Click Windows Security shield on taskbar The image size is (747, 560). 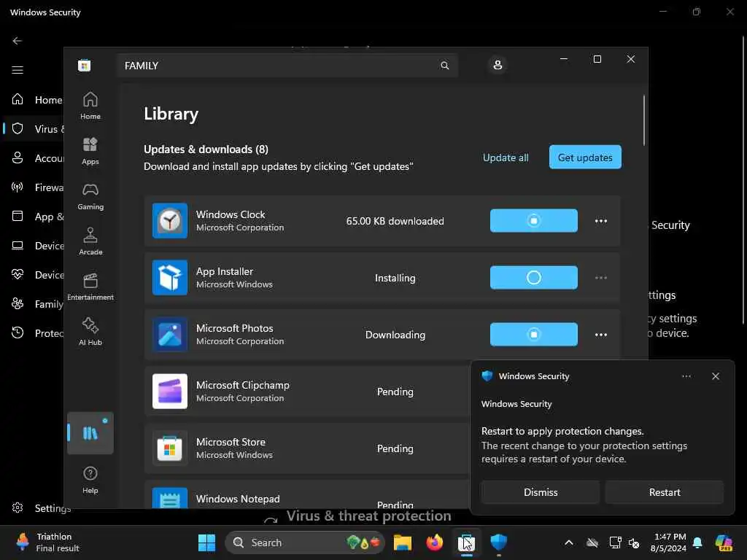click(x=498, y=542)
